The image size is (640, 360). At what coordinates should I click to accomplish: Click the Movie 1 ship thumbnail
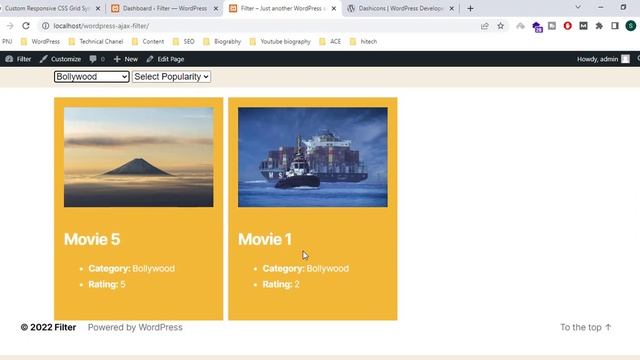[313, 157]
